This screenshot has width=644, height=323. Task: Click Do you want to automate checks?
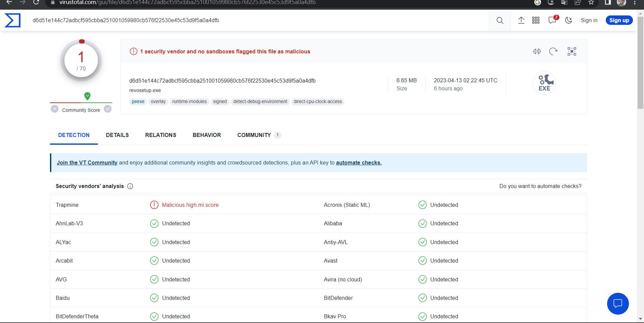point(540,186)
